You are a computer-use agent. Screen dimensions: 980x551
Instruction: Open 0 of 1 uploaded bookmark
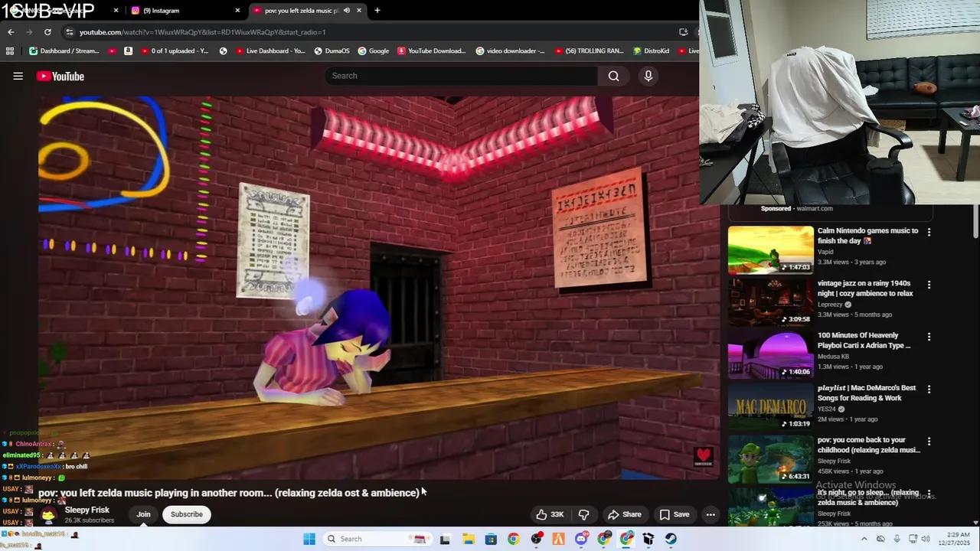coord(175,51)
